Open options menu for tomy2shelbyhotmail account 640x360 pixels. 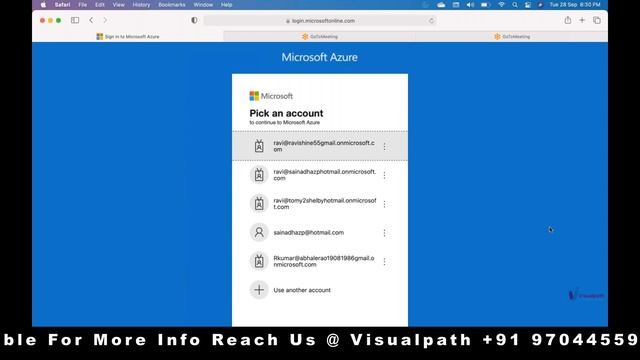point(384,204)
